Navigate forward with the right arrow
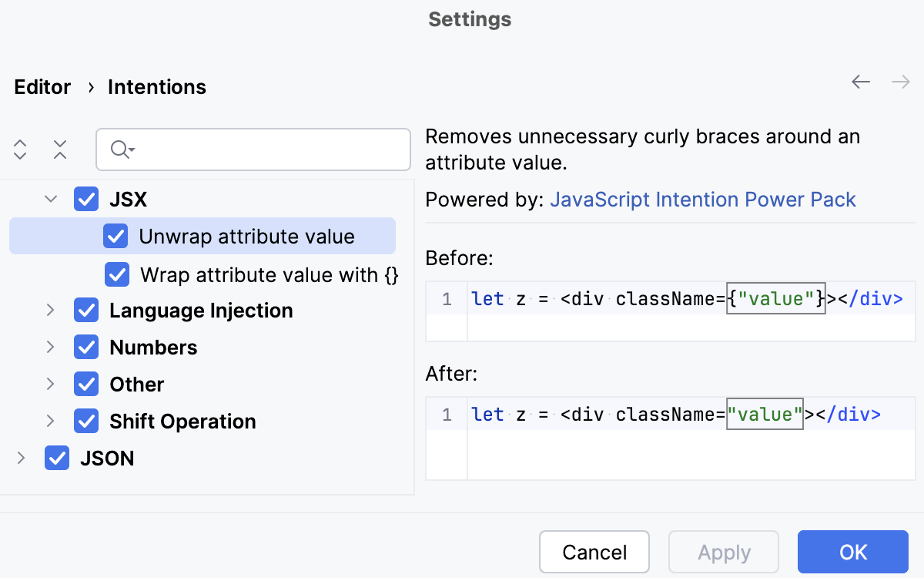This screenshot has width=924, height=578. click(900, 82)
